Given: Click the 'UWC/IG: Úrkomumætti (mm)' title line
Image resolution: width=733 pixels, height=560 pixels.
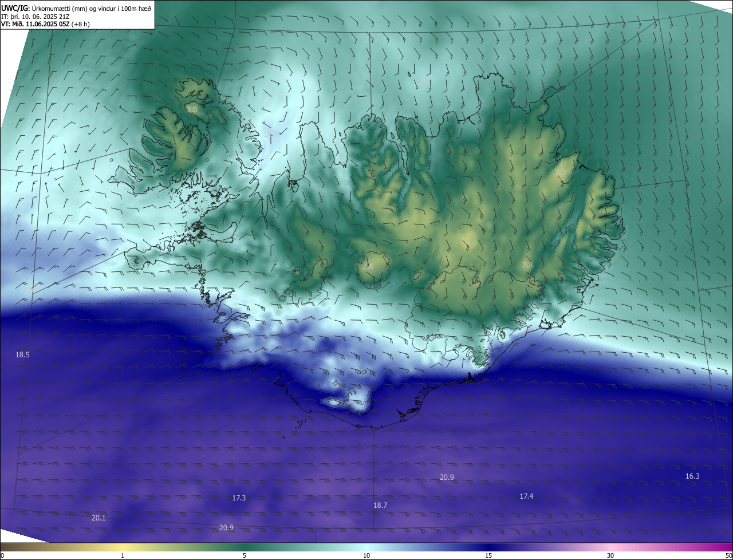Looking at the screenshot, I should coord(76,8).
